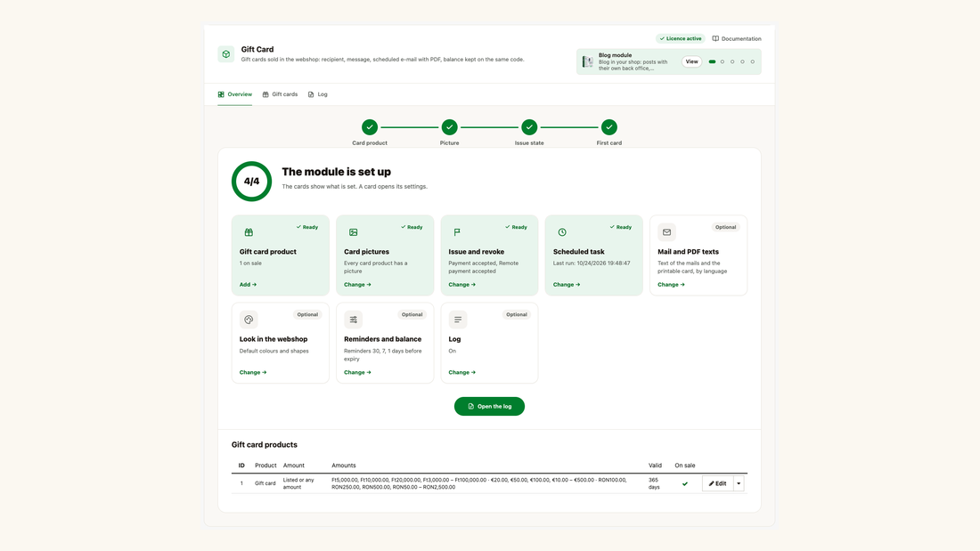Image resolution: width=980 pixels, height=551 pixels.
Task: Click the Amounts column header
Action: [344, 466]
